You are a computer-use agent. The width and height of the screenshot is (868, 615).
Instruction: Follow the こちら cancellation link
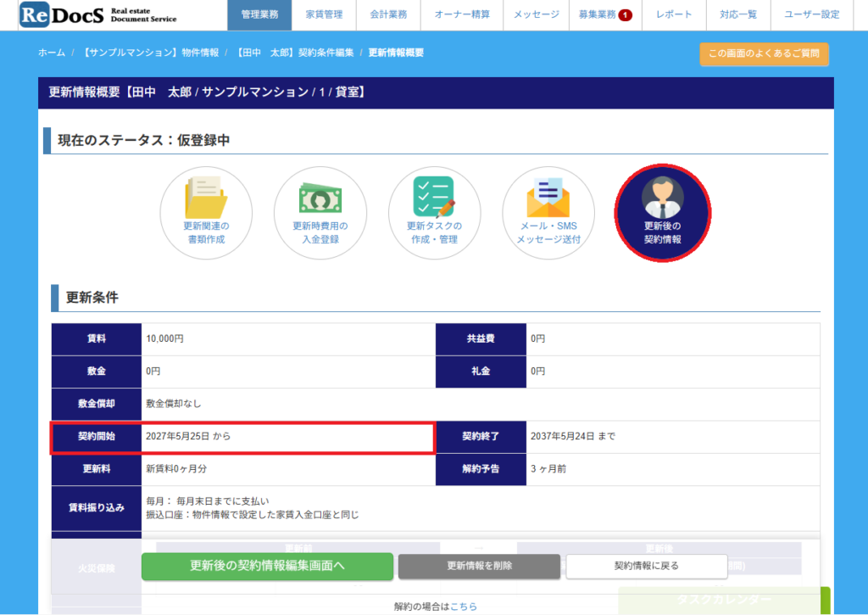[464, 607]
